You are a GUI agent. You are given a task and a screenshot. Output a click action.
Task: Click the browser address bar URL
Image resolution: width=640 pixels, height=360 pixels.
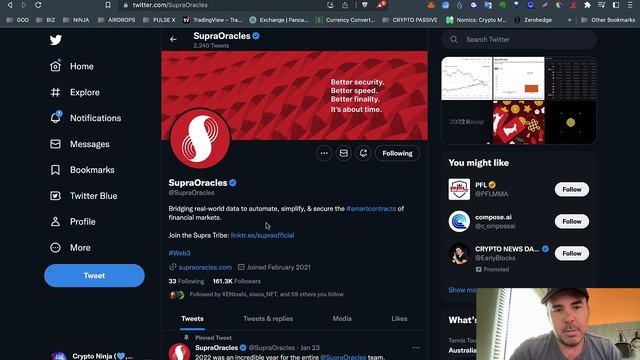pos(170,5)
